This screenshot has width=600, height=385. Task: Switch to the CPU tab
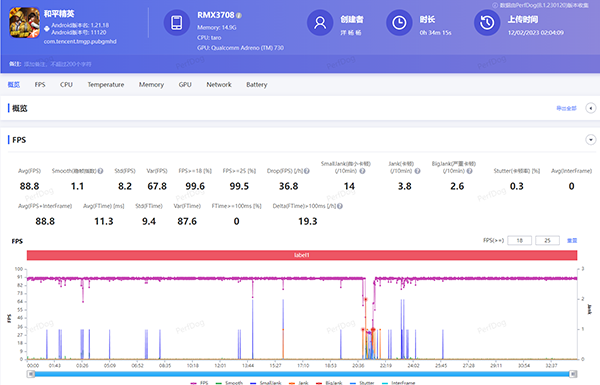click(66, 85)
